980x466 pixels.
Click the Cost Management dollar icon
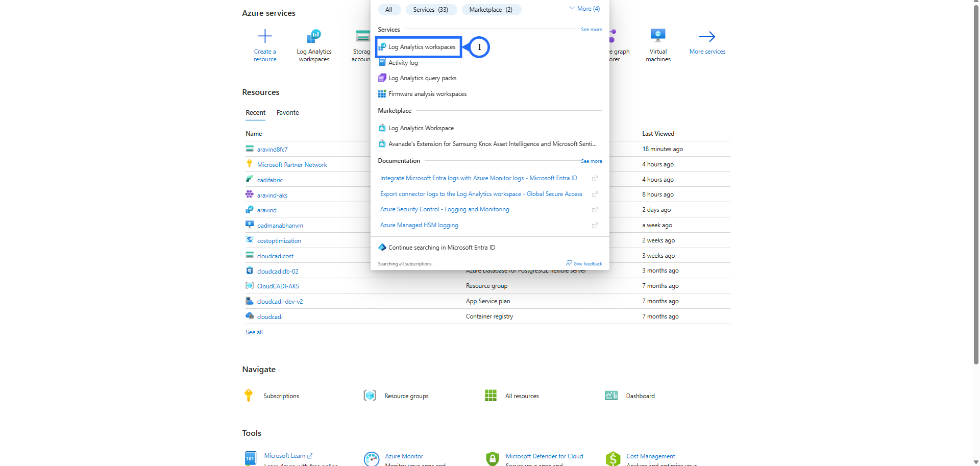(613, 458)
